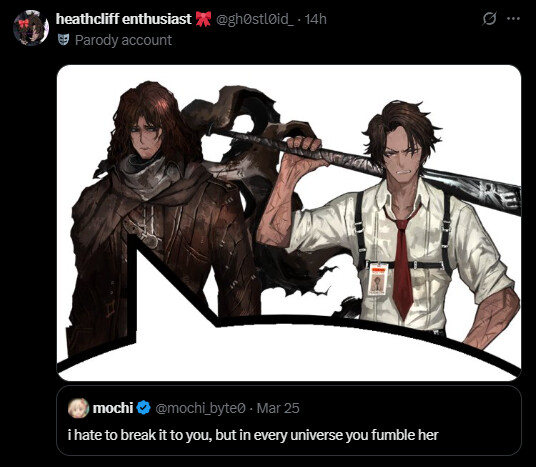Open the three-dot more options menu

(x=513, y=19)
